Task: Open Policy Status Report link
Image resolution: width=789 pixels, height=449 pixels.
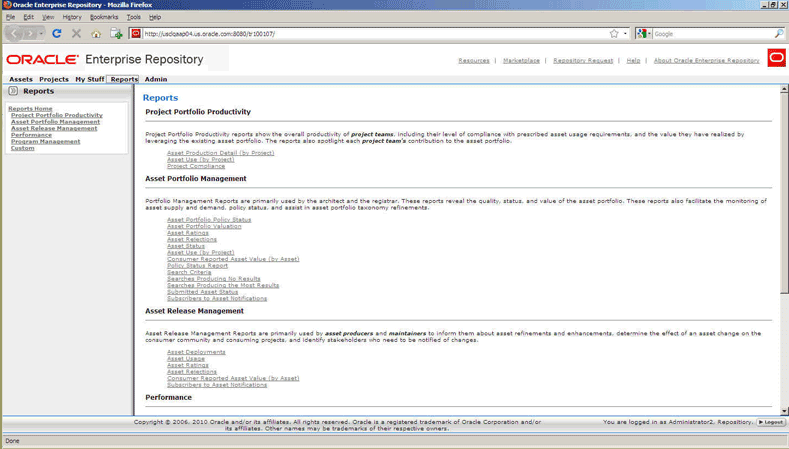Action: tap(197, 266)
